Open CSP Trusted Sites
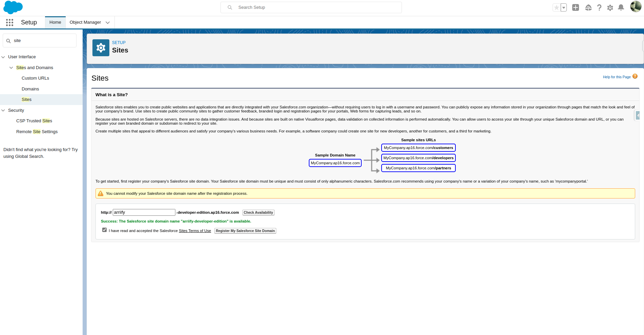This screenshot has width=644, height=335. 34,121
